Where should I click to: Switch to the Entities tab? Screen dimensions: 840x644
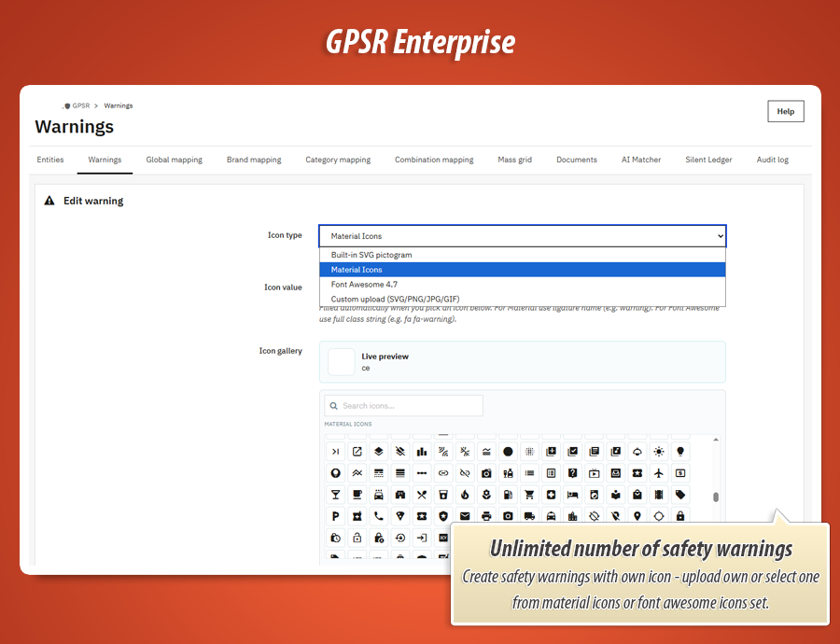50,160
